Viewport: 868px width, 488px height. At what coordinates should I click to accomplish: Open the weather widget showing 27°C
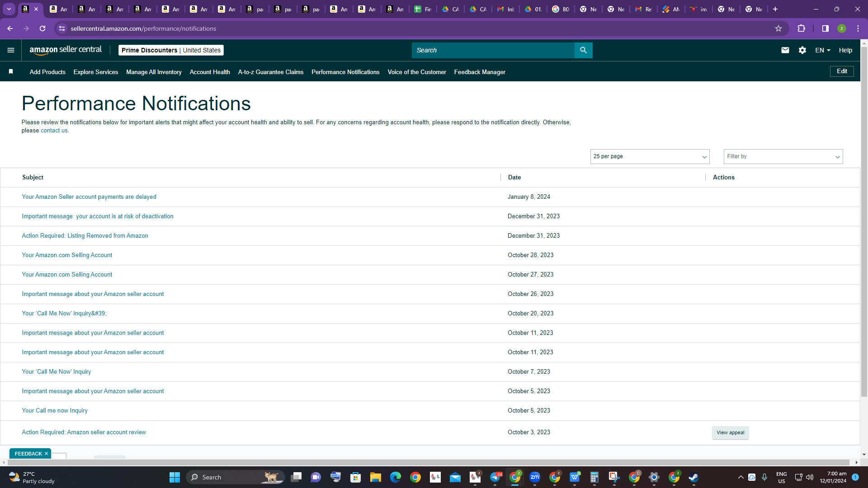point(32,477)
